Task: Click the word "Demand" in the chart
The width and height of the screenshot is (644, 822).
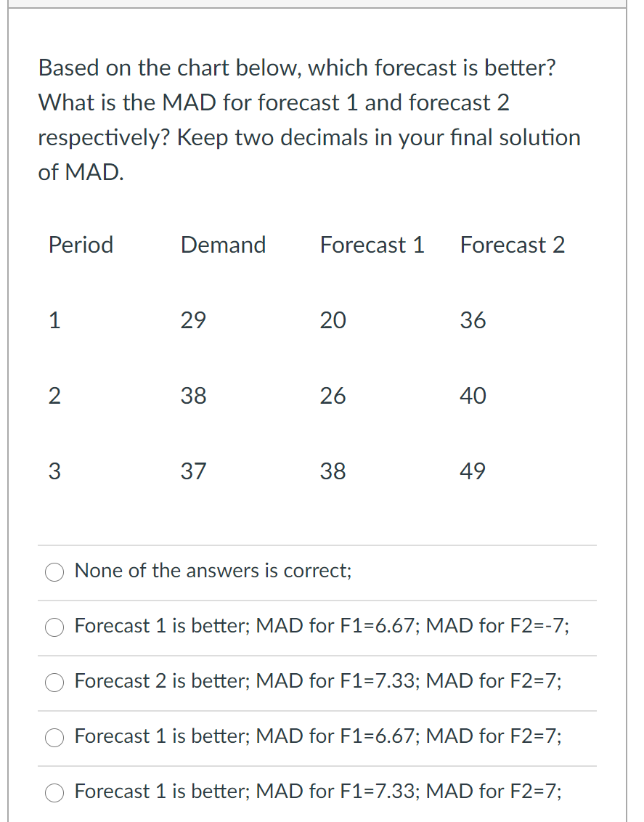Action: click(223, 245)
